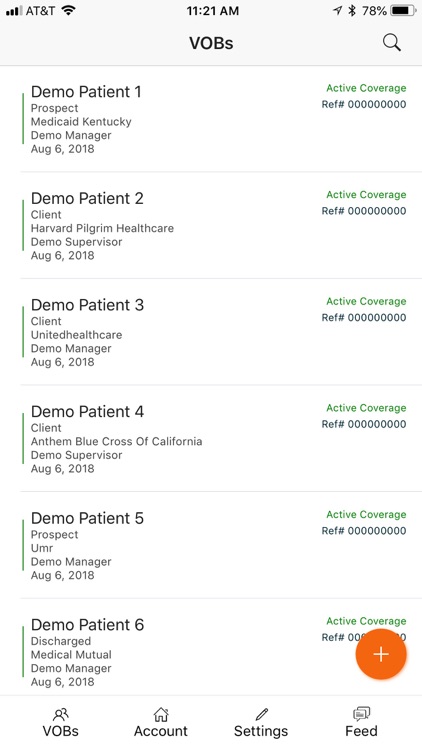Tap Active Coverage on Demo Patient 1
422x750 pixels.
[x=366, y=88]
